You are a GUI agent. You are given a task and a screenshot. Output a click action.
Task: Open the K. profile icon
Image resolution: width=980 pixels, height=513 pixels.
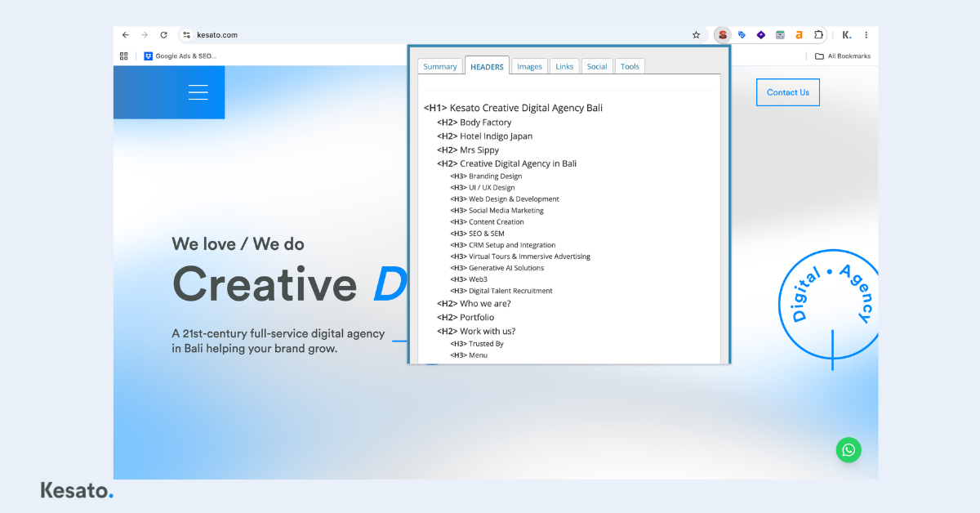[x=847, y=35]
